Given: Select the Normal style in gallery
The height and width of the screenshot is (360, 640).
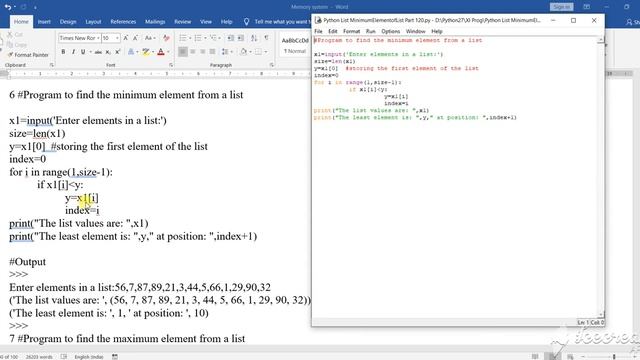Looking at the screenshot, I should (x=295, y=45).
